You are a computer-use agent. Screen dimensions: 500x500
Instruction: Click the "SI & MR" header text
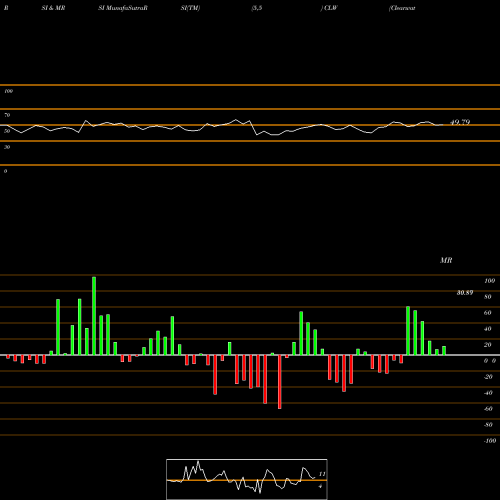[x=53, y=8]
